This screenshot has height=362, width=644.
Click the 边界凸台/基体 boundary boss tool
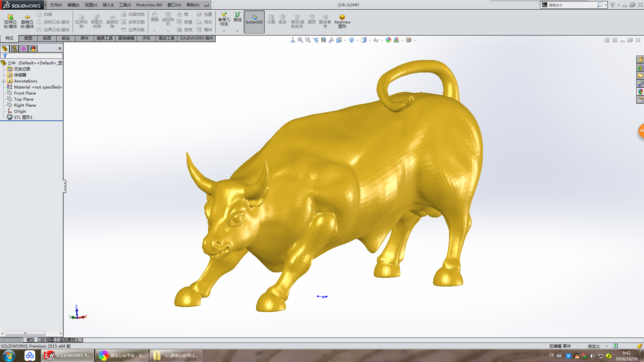click(53, 30)
